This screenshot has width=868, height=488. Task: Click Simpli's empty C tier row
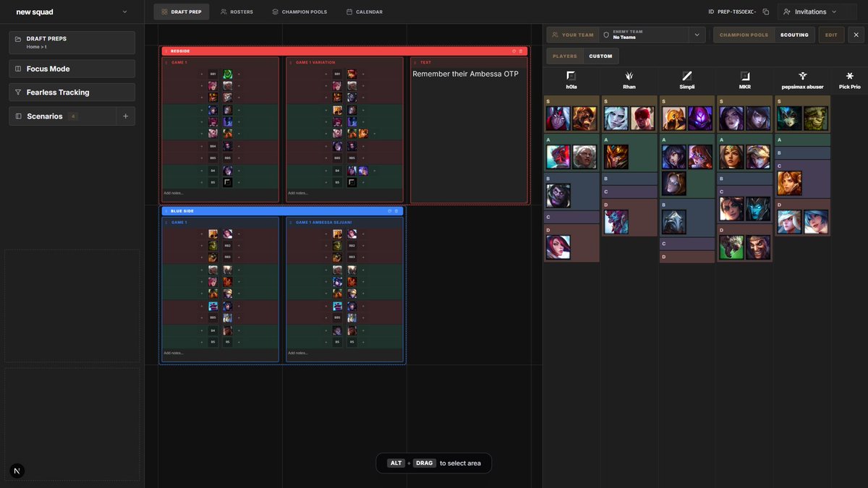[x=687, y=244]
